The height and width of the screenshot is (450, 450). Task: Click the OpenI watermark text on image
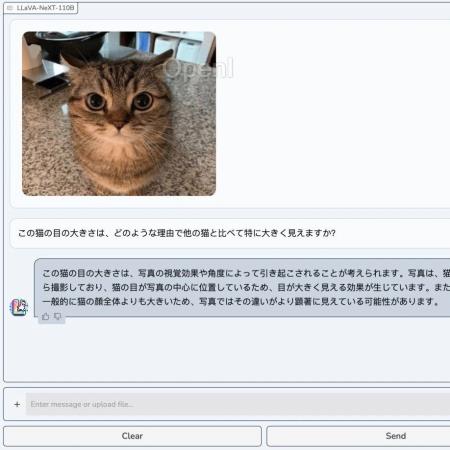coord(199,68)
